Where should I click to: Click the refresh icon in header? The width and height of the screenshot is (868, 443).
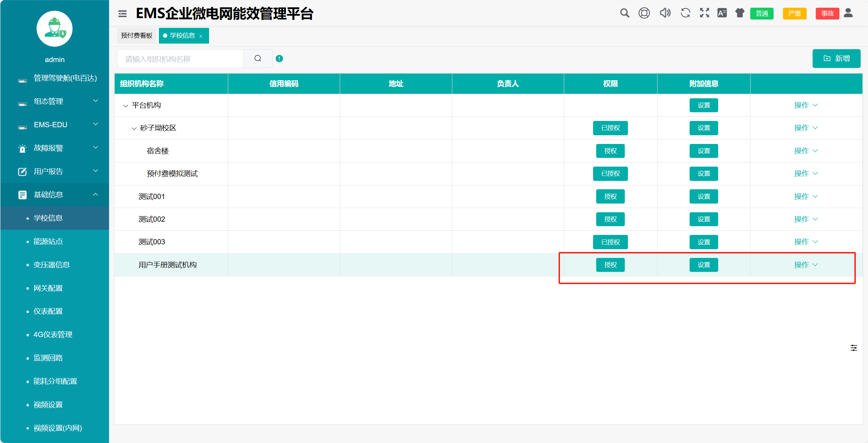click(x=685, y=13)
